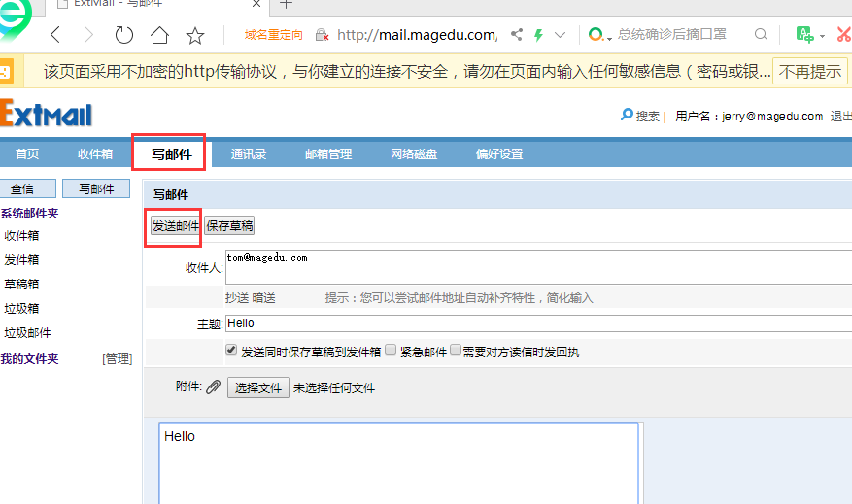
Task: Open 垃圾邮件 folder in sidebar
Action: 28,333
